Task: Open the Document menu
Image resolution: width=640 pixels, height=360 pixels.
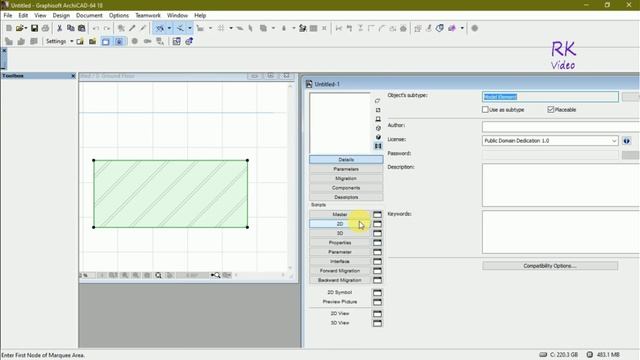Action: 89,15
